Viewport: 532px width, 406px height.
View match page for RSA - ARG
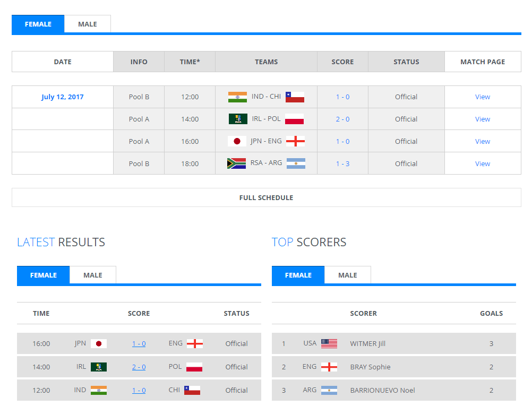483,164
